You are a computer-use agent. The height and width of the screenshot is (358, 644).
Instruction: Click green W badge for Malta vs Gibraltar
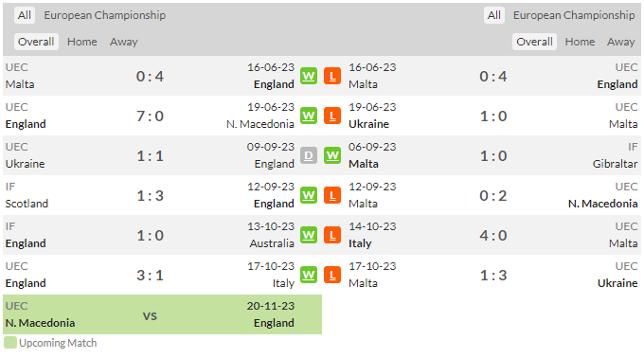click(x=332, y=155)
